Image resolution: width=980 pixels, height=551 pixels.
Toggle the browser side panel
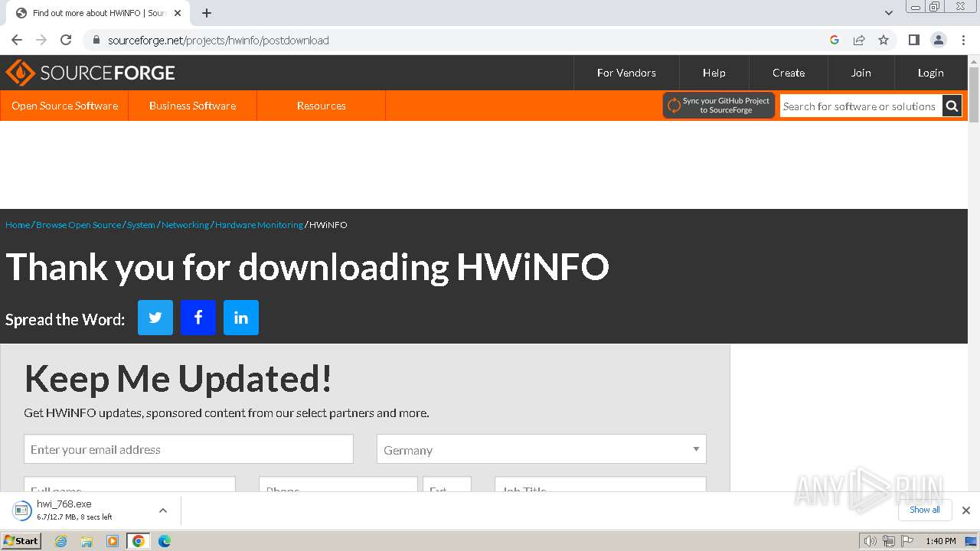(914, 40)
